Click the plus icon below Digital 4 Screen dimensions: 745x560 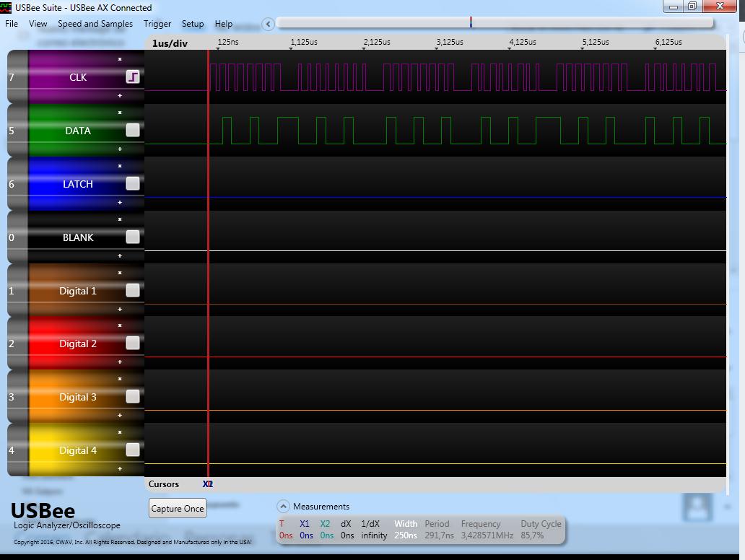point(120,469)
